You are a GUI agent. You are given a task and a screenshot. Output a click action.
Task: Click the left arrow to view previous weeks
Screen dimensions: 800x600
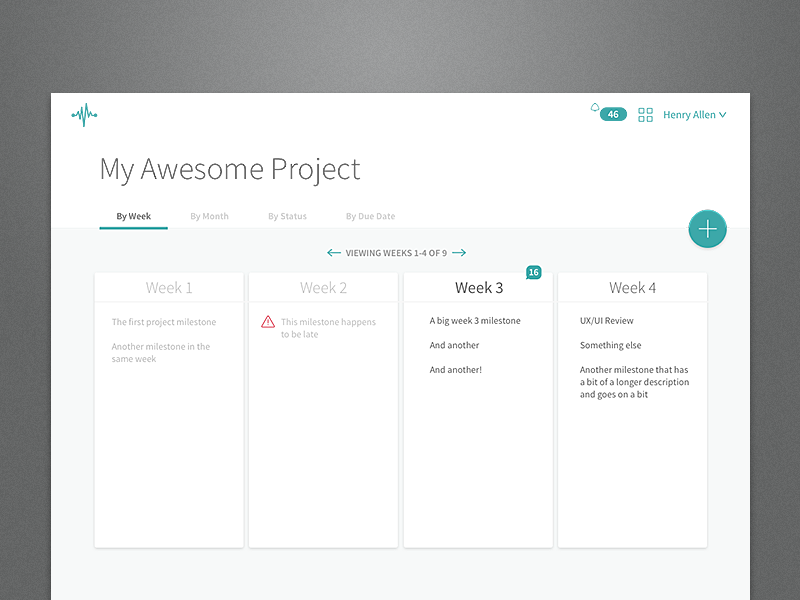pos(334,253)
